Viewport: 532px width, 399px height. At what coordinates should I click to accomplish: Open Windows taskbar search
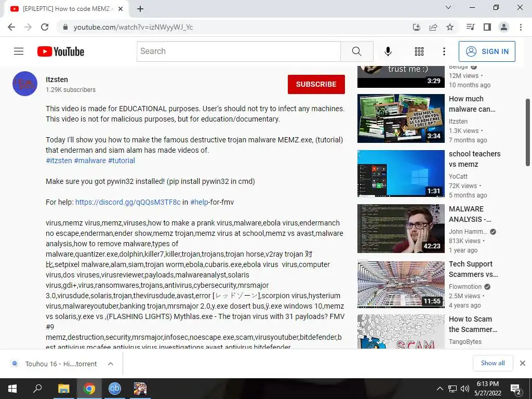pos(37,389)
